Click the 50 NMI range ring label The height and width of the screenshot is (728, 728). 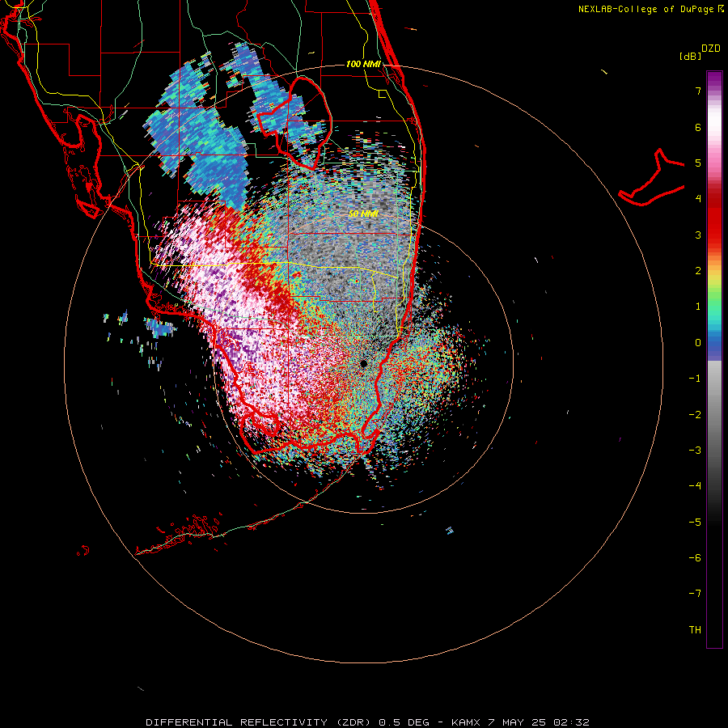click(363, 214)
